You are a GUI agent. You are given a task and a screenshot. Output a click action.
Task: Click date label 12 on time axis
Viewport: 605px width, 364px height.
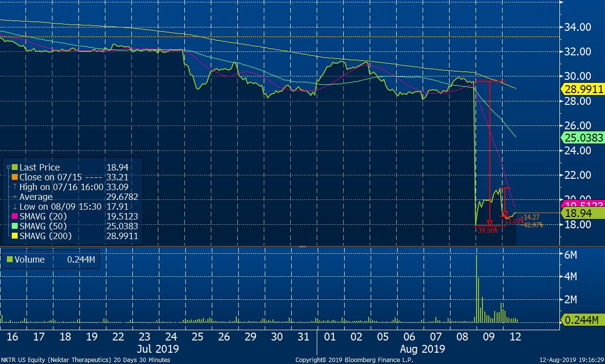point(515,337)
